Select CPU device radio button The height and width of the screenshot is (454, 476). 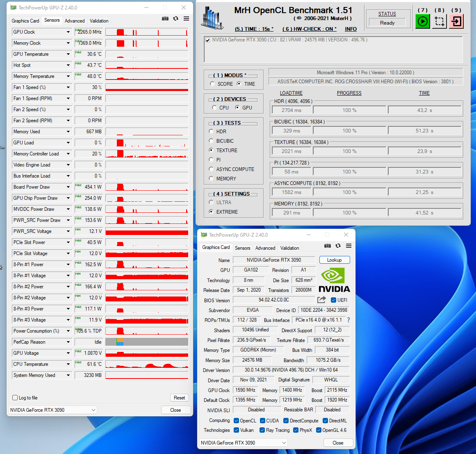[214, 107]
